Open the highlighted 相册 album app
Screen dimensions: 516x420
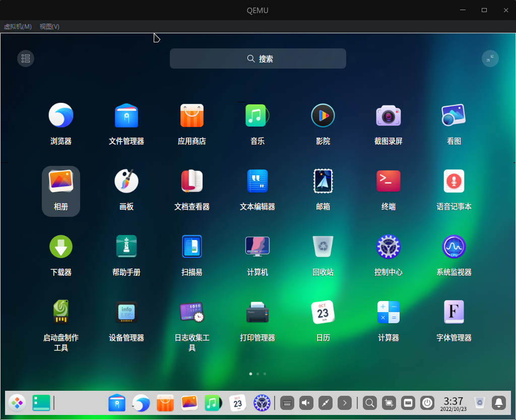point(61,191)
